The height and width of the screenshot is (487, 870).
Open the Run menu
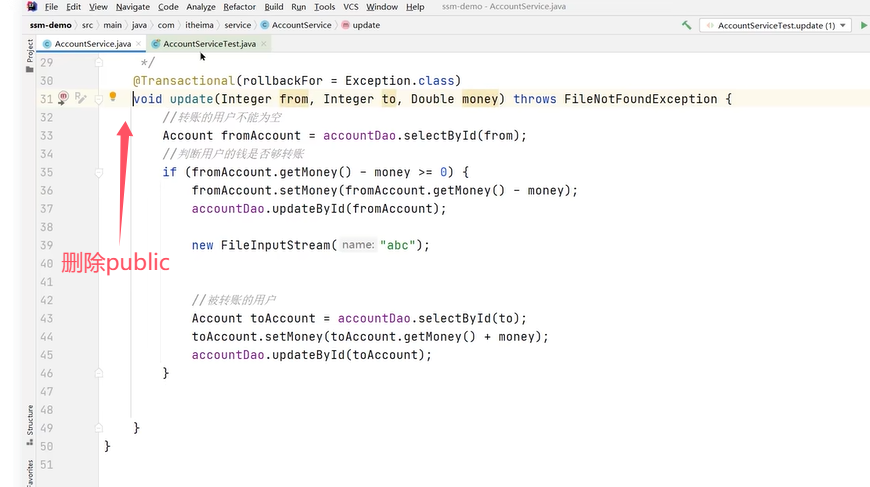point(299,7)
